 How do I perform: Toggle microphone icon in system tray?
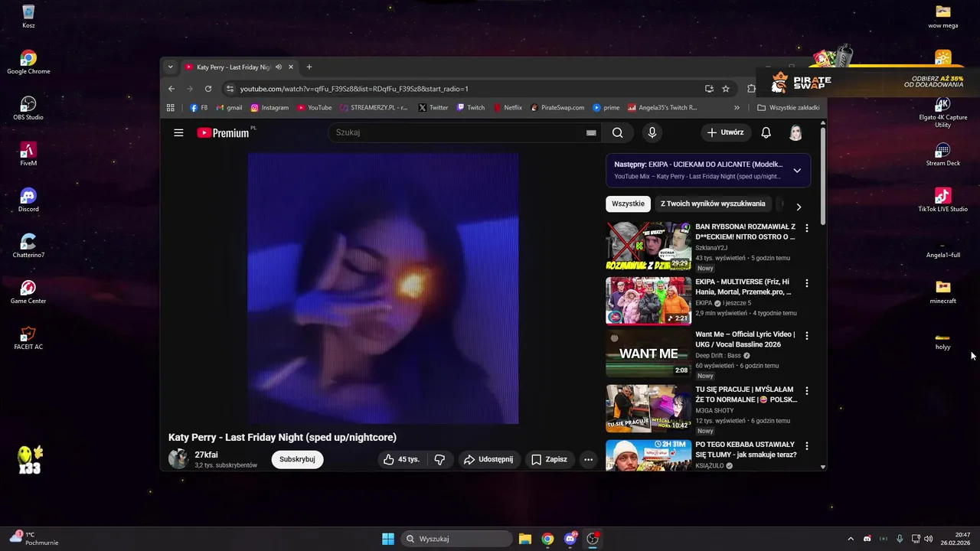coord(900,539)
